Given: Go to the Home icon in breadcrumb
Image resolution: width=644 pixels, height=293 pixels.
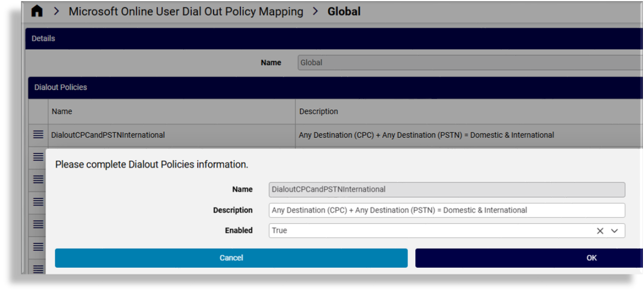Looking at the screenshot, I should (x=37, y=11).
